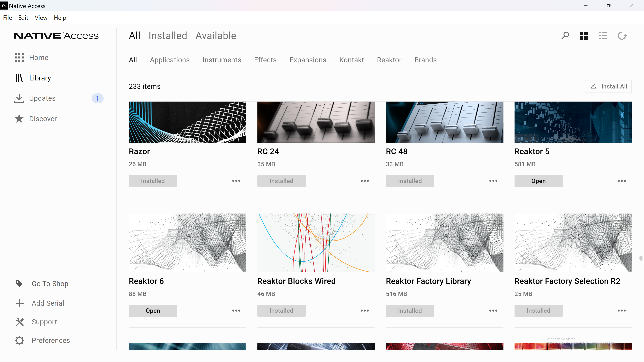644x362 pixels.
Task: Click the Reaktor 5 product thumbnail
Action: point(573,122)
